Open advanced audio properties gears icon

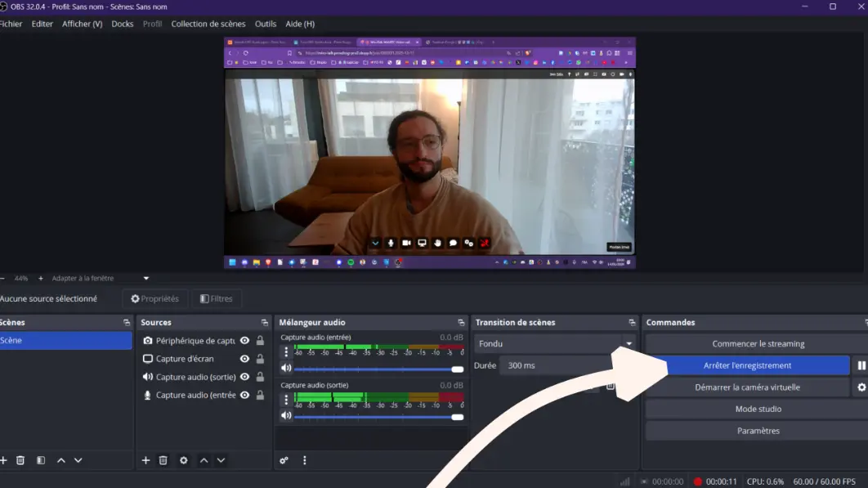[x=284, y=460]
